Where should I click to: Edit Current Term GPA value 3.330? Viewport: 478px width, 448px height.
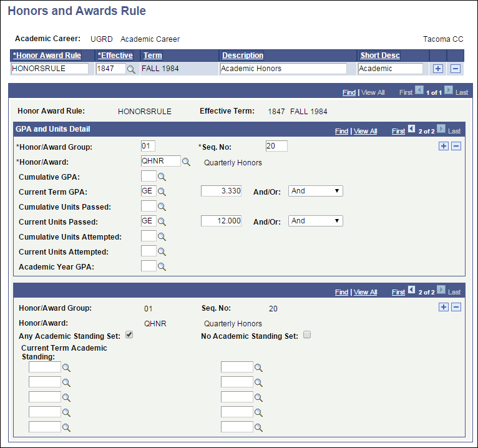pos(221,191)
